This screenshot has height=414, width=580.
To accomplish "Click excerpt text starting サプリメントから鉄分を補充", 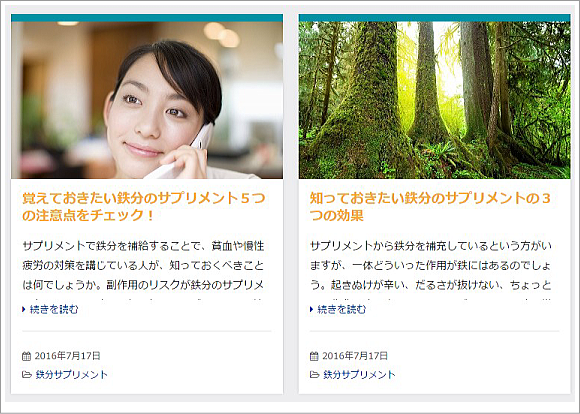I will point(431,265).
